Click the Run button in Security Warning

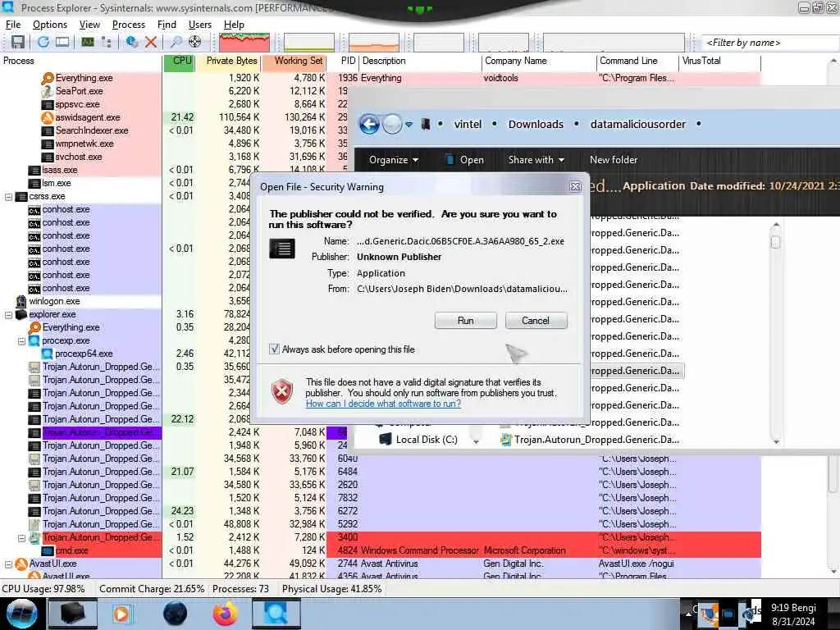466,321
